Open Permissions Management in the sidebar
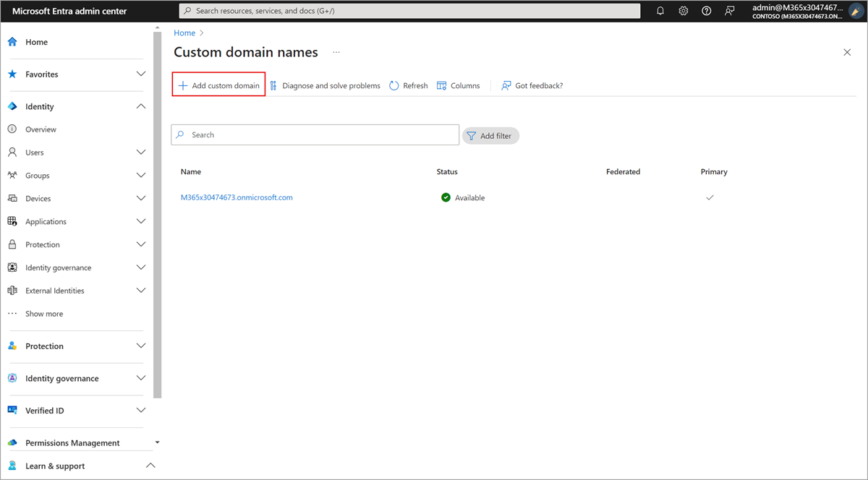Screen dimensions: 868x480 pos(72,442)
